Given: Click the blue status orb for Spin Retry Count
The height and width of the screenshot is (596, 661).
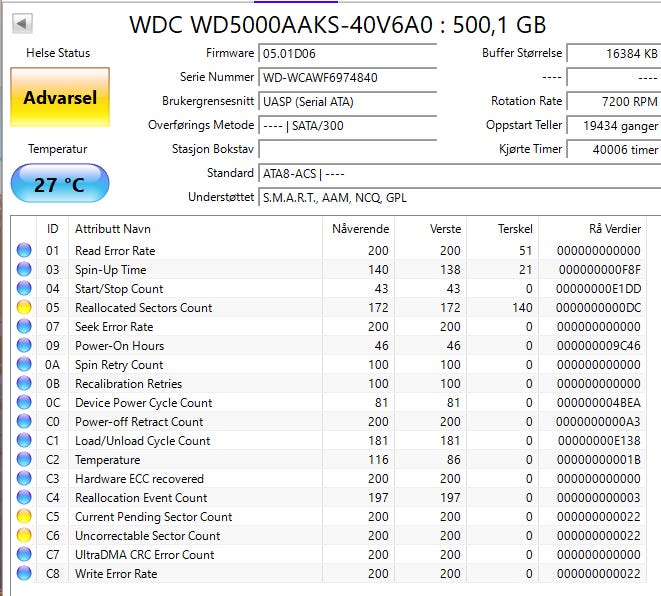Looking at the screenshot, I should click(24, 364).
